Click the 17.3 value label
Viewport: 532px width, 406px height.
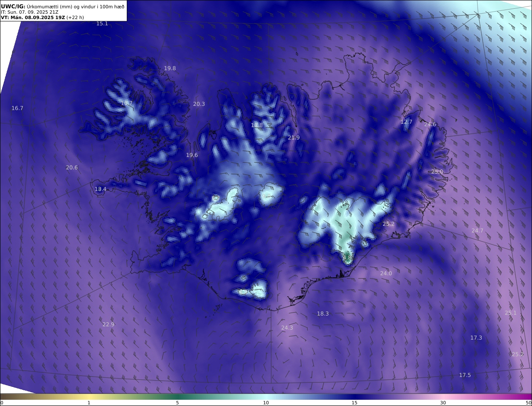point(476,338)
